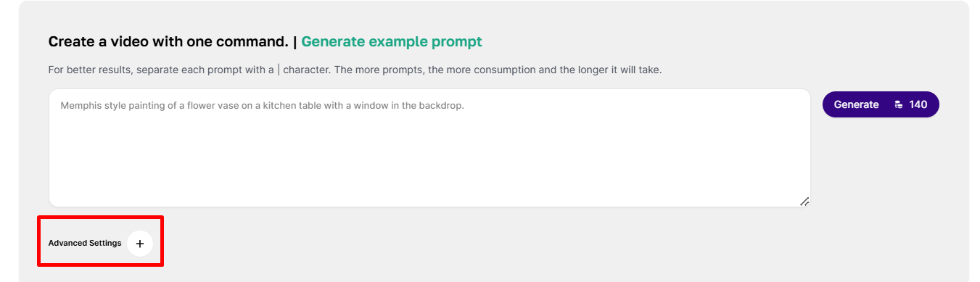Screen dimensions: 980x282
Task: Click the Advanced Settings label
Action: pyautogui.click(x=85, y=244)
